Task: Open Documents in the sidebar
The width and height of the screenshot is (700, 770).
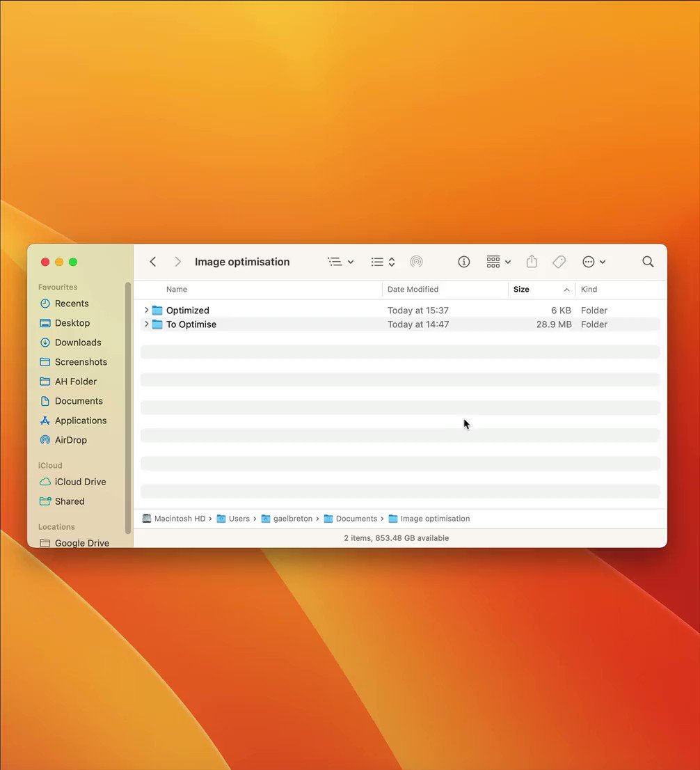Action: click(71, 401)
